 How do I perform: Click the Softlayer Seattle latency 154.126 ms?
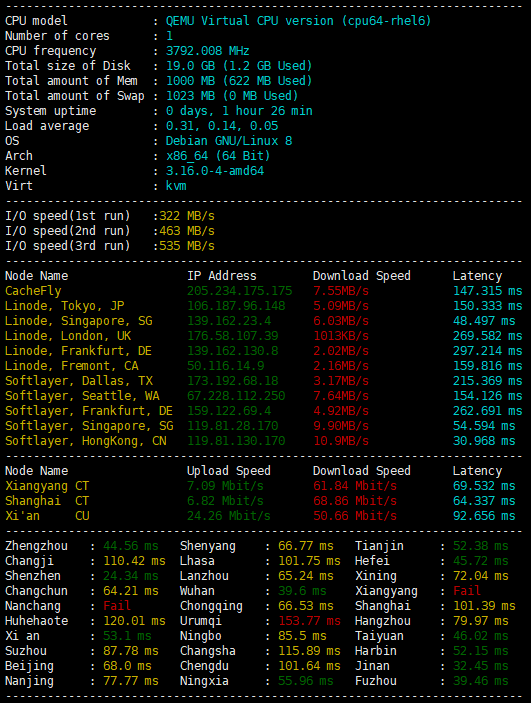[487, 396]
